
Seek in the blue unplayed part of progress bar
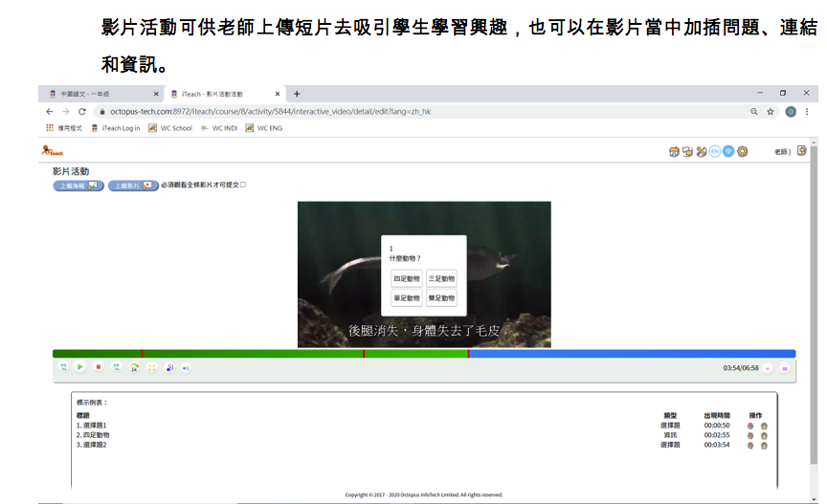(633, 354)
